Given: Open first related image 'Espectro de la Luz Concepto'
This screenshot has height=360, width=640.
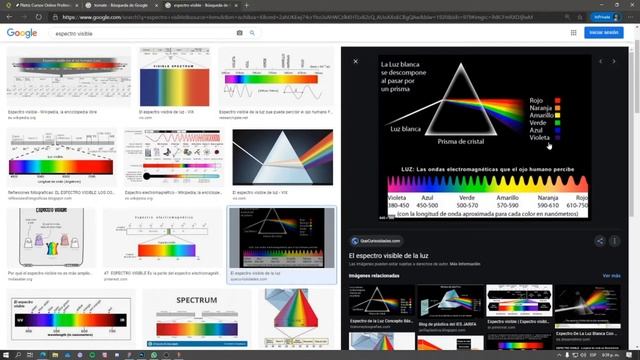Looking at the screenshot, I should (381, 301).
